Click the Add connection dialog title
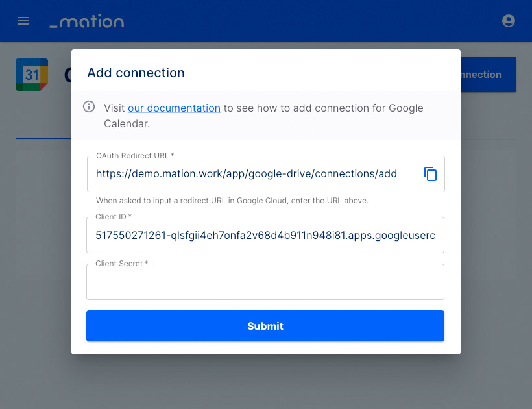Viewport: 532px width, 409px height. point(136,73)
